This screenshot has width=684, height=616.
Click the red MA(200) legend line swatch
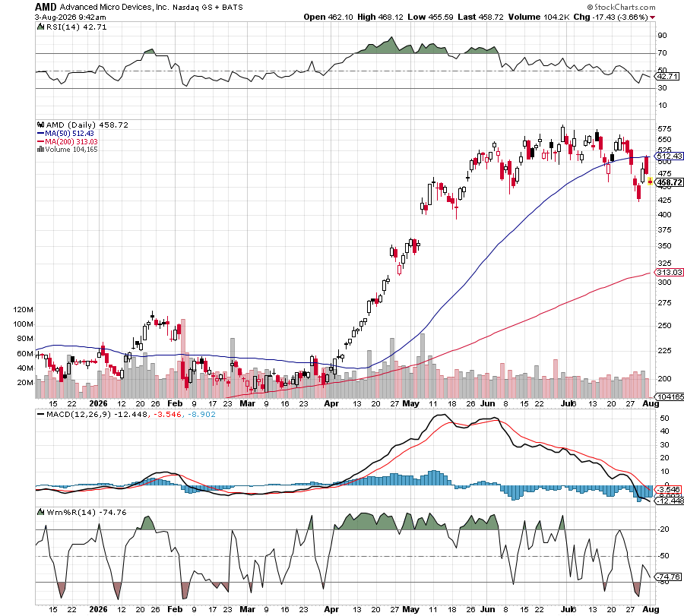coord(41,142)
